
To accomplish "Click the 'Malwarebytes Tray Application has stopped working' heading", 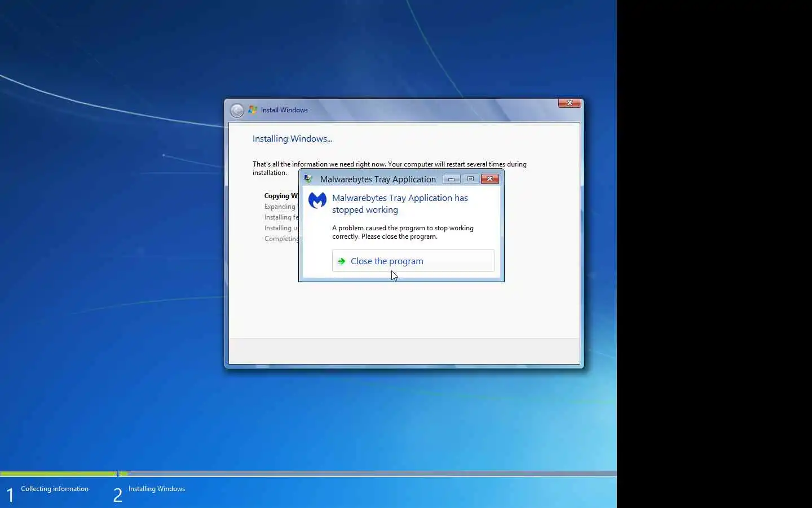I will click(x=400, y=204).
